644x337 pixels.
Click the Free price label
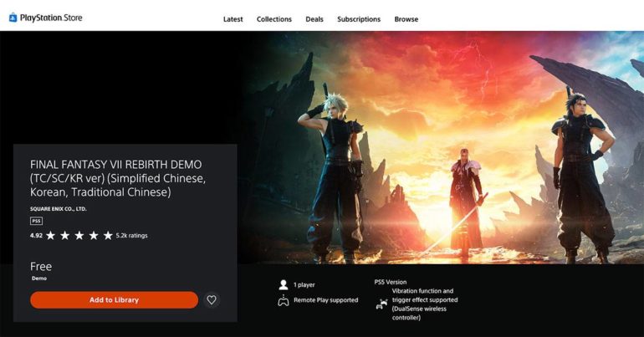pos(41,267)
